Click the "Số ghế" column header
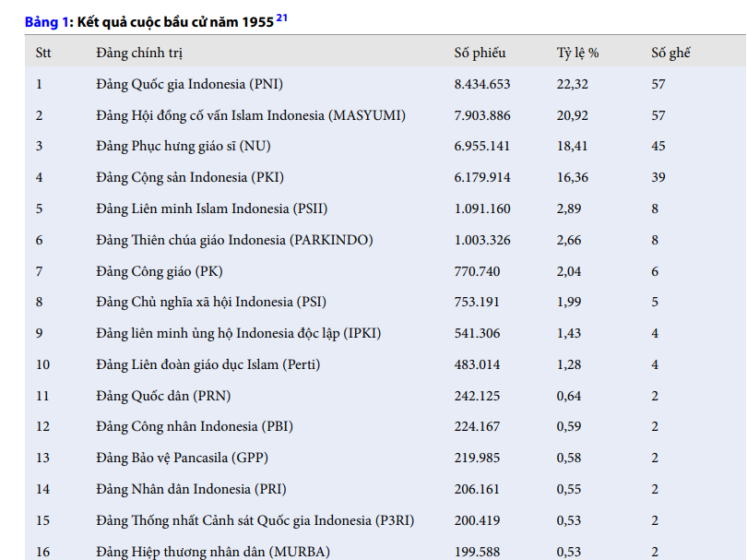Screen dimensions: 747x560 click(x=670, y=53)
